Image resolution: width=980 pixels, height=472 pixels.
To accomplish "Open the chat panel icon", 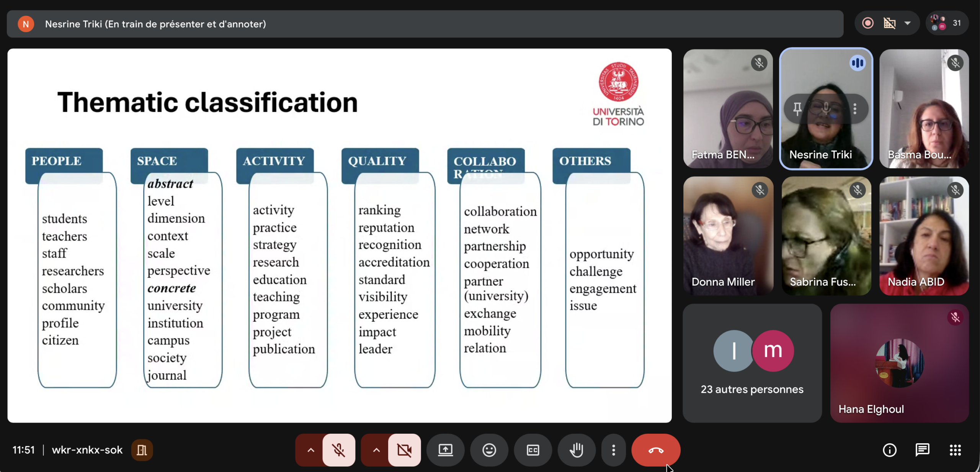I will pyautogui.click(x=922, y=450).
